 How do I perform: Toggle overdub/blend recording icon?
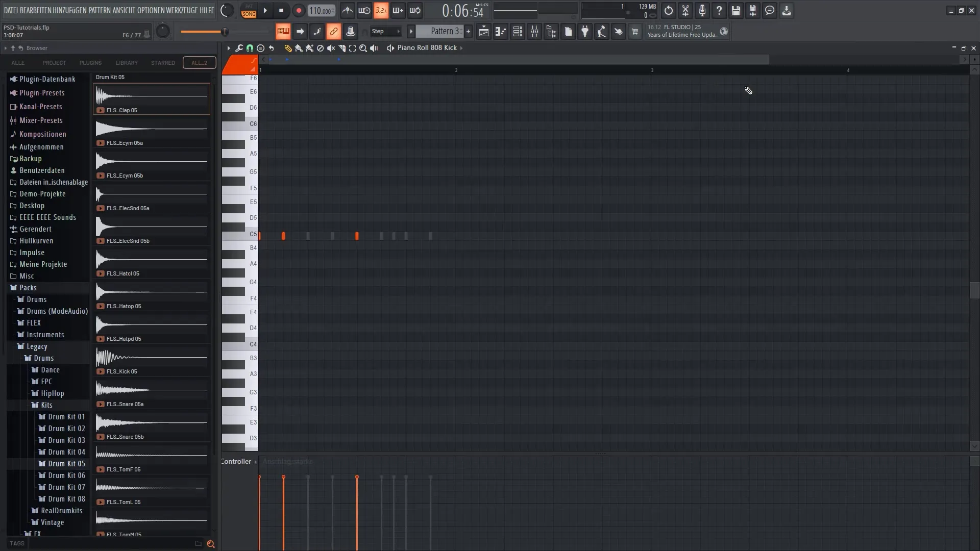coord(398,11)
